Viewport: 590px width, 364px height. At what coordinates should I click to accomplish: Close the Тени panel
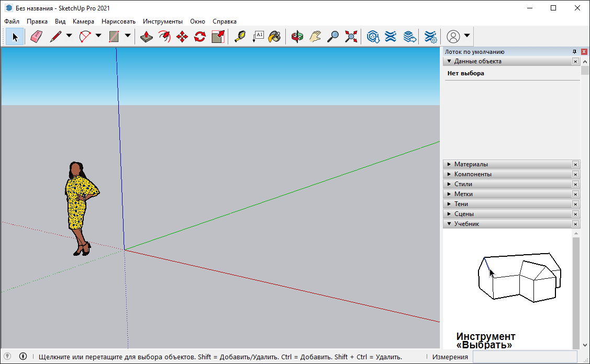click(575, 204)
